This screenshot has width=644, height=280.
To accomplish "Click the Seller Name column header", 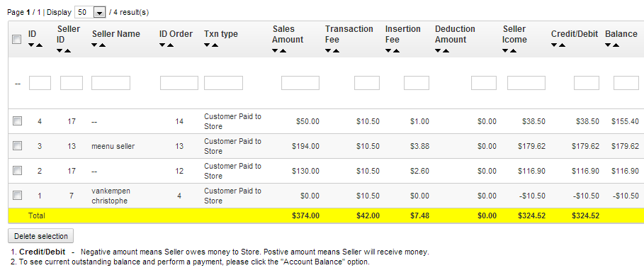I will (115, 34).
